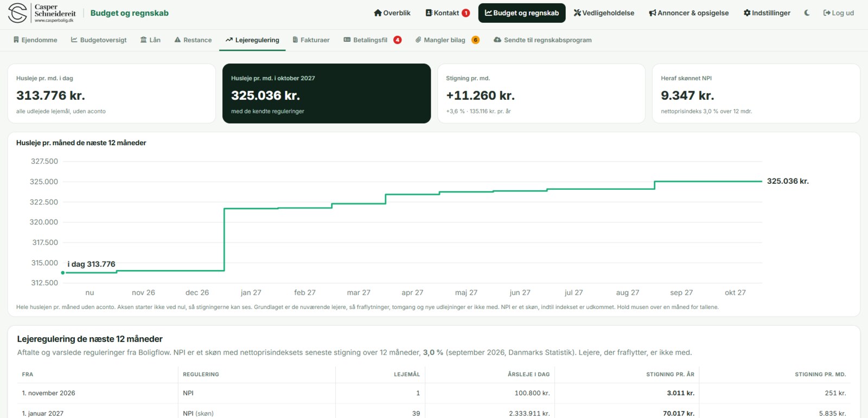Open the Budgetoversigt tab
The height and width of the screenshot is (418, 868).
coord(99,40)
